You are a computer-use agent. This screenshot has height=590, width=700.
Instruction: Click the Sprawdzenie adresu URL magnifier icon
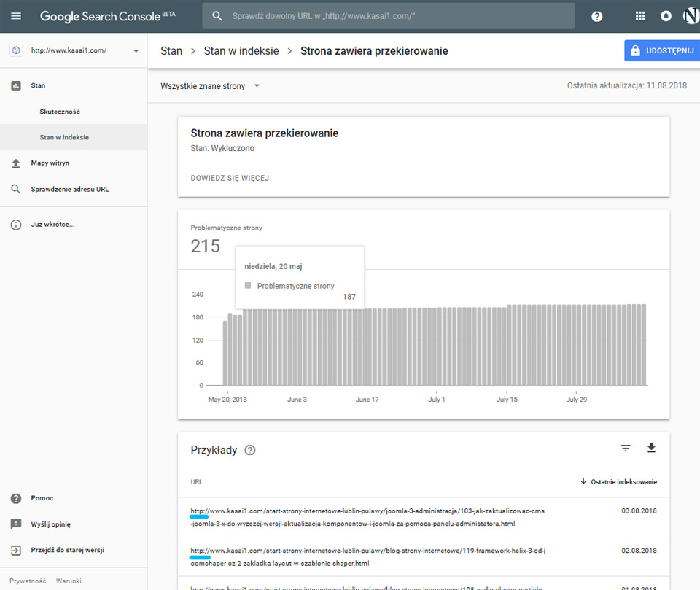(x=16, y=190)
